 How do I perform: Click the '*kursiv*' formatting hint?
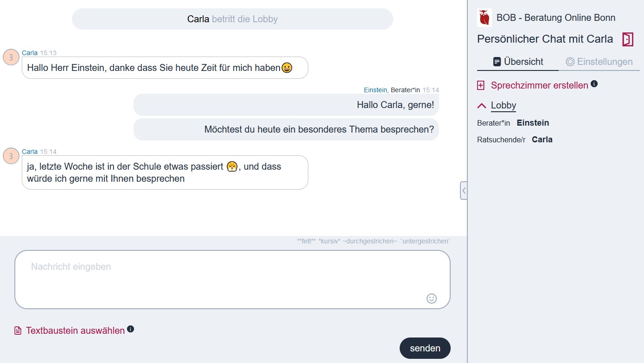pyautogui.click(x=330, y=241)
